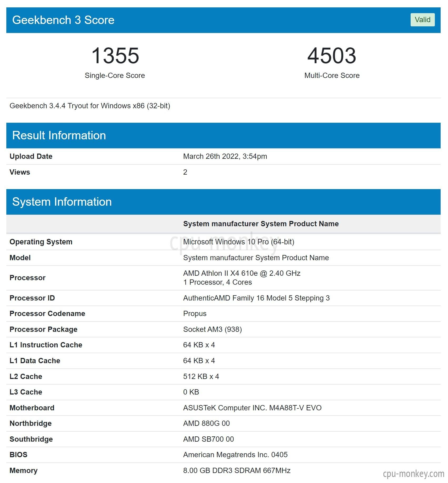Select the Geekbench 3.4.4 Tryout version line
Image resolution: width=448 pixels, height=483 pixels.
pos(90,106)
